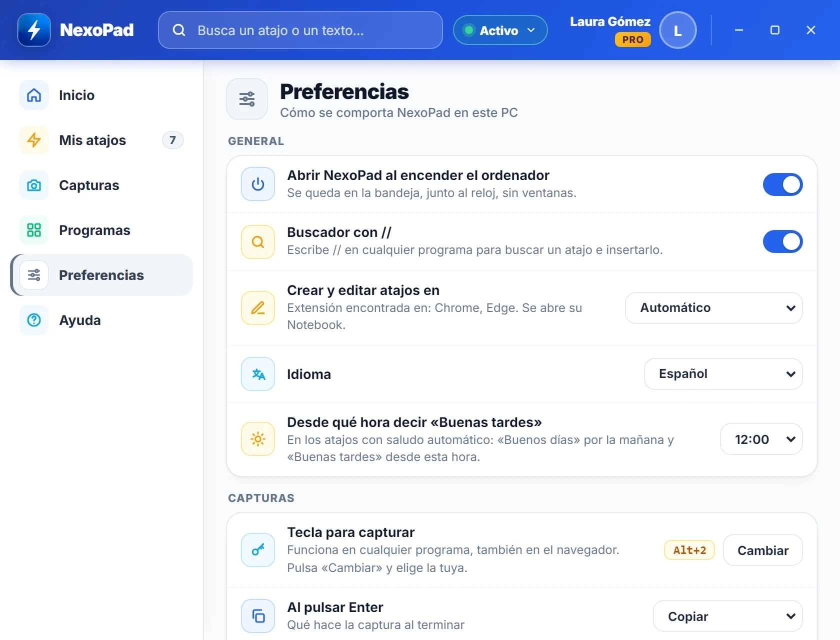Click the Cambiar button for capture key
Viewport: 840px width, 640px height.
pos(762,550)
